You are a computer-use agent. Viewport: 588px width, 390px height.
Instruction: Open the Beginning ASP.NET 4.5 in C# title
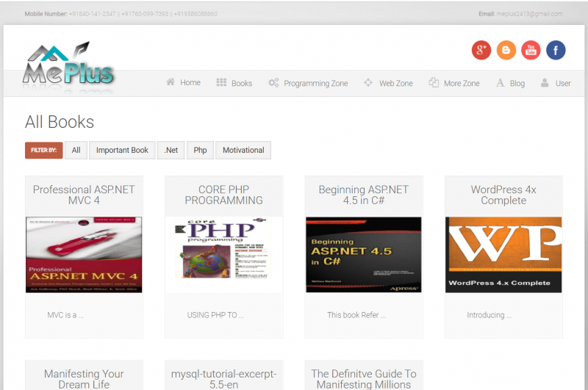(364, 195)
